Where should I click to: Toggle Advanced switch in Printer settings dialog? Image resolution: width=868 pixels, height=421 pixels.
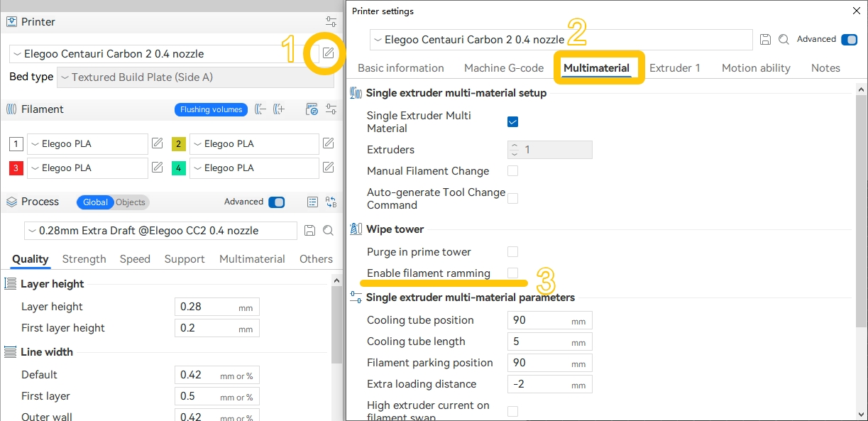pos(849,40)
